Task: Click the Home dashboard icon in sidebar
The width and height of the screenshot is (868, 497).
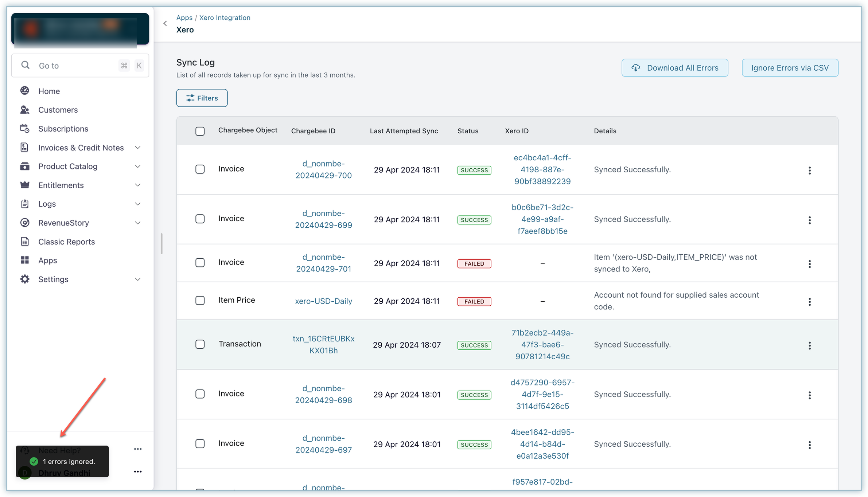Action: coord(25,91)
